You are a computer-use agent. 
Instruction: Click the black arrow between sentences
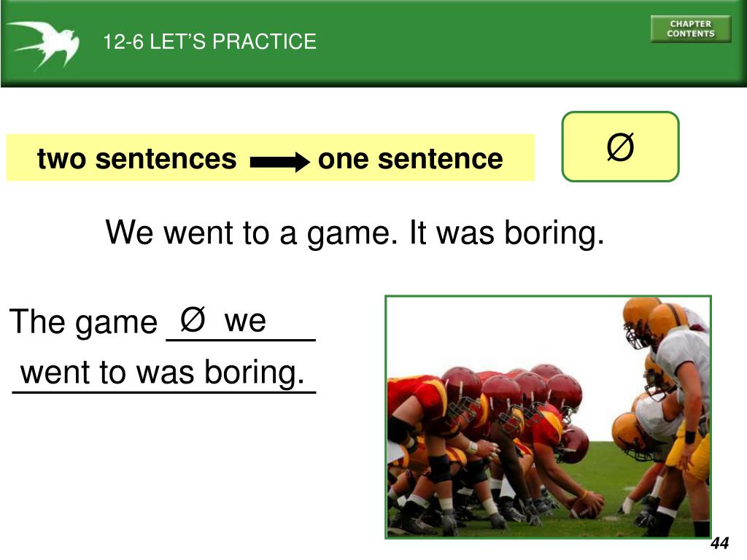tap(280, 162)
